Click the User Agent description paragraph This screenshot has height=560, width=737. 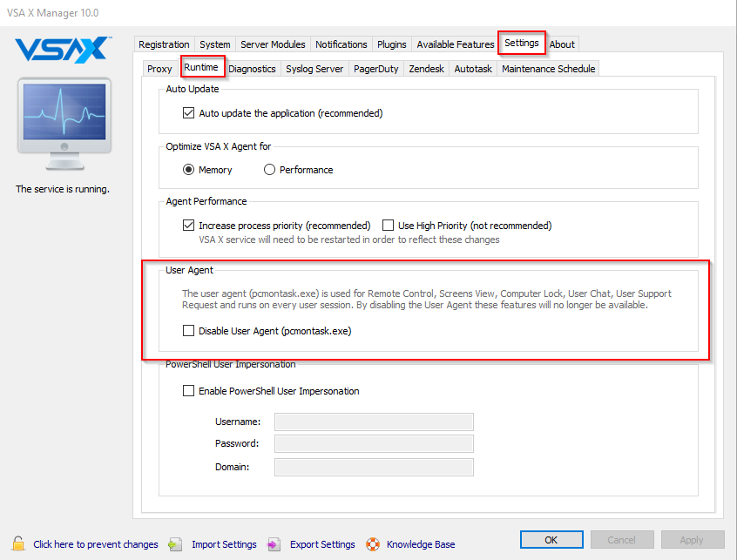tap(426, 300)
